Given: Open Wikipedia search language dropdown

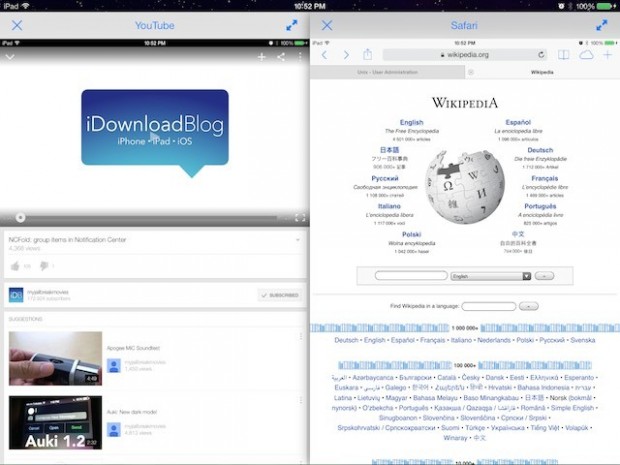Looking at the screenshot, I should point(490,275).
